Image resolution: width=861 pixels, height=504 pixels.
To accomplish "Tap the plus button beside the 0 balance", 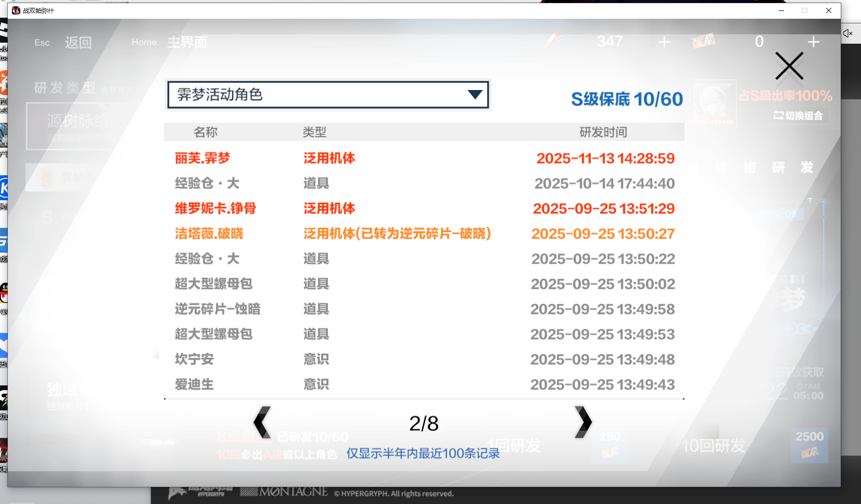I will click(x=814, y=42).
